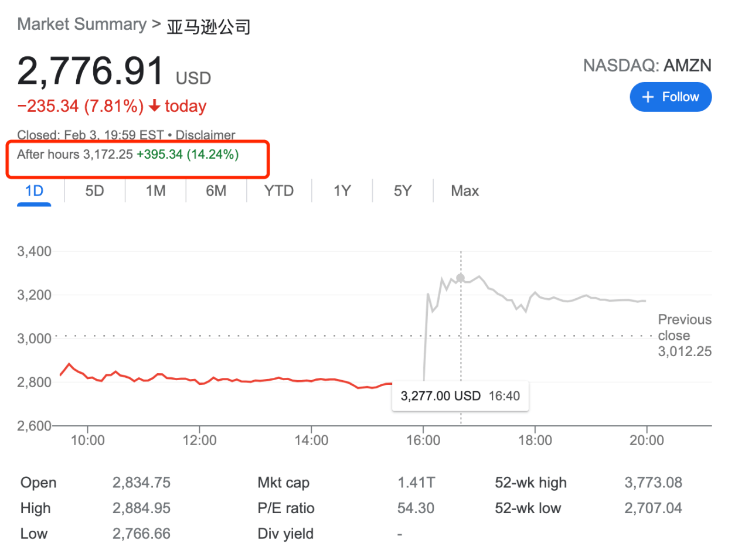The width and height of the screenshot is (745, 560).
Task: Click the Mkt cap value 1.41T
Action: coord(416,483)
